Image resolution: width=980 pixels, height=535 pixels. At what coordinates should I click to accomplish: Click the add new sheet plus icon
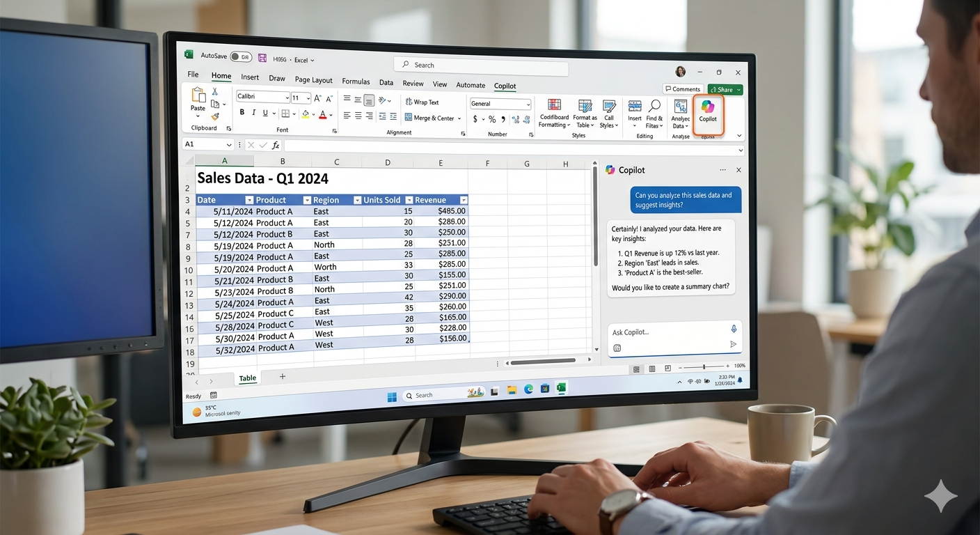282,376
